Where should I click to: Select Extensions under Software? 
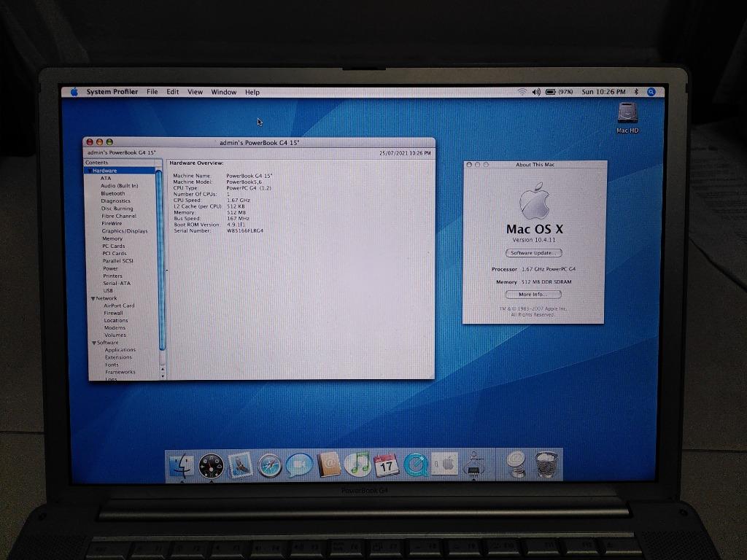click(119, 357)
